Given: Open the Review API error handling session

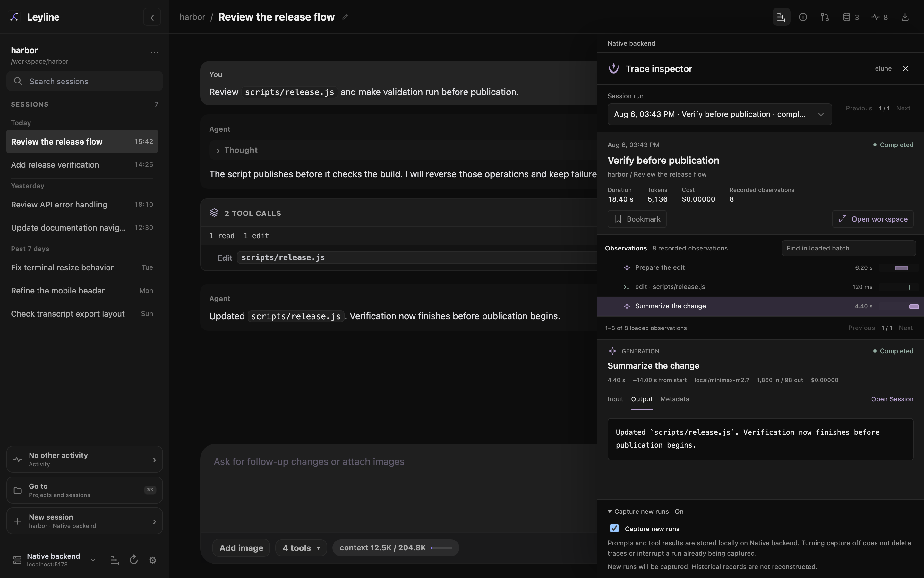Looking at the screenshot, I should [82, 205].
